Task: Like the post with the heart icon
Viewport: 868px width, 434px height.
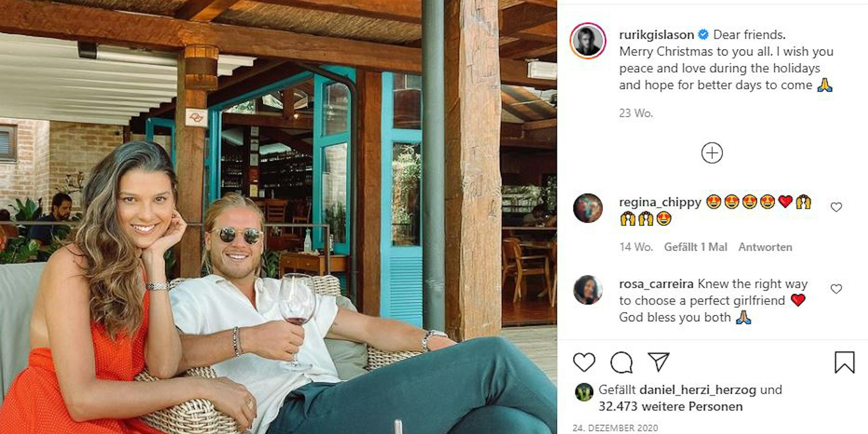Action: [x=584, y=362]
